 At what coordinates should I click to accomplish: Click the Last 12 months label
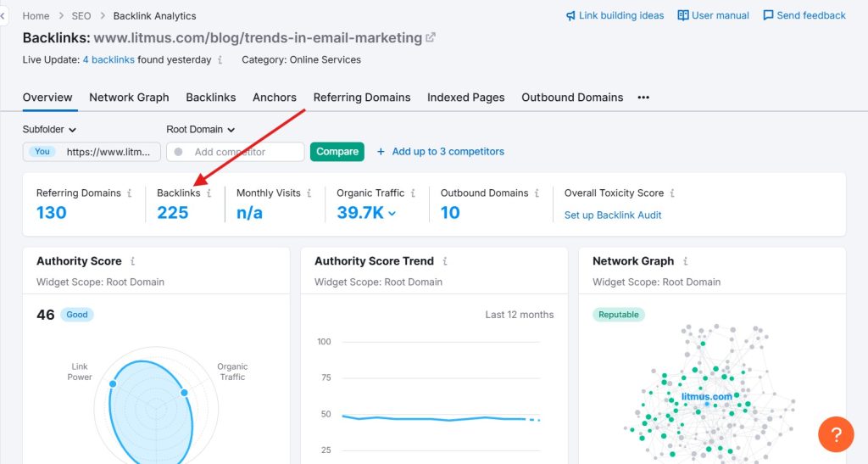[x=520, y=315]
